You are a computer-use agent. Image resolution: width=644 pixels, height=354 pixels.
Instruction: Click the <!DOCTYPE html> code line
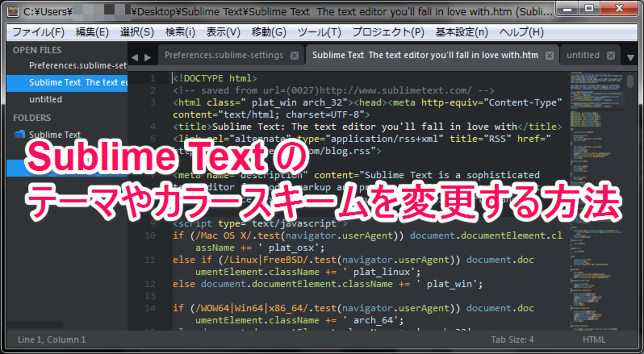(x=215, y=78)
